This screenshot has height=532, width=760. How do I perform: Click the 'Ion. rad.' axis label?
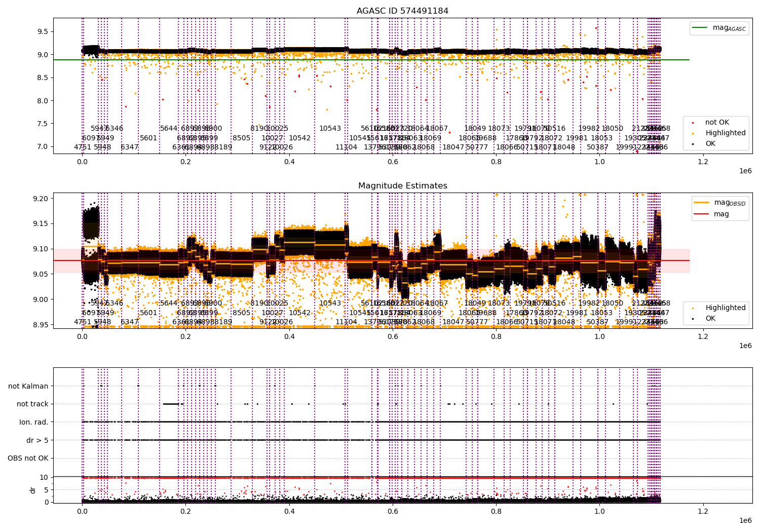click(34, 423)
